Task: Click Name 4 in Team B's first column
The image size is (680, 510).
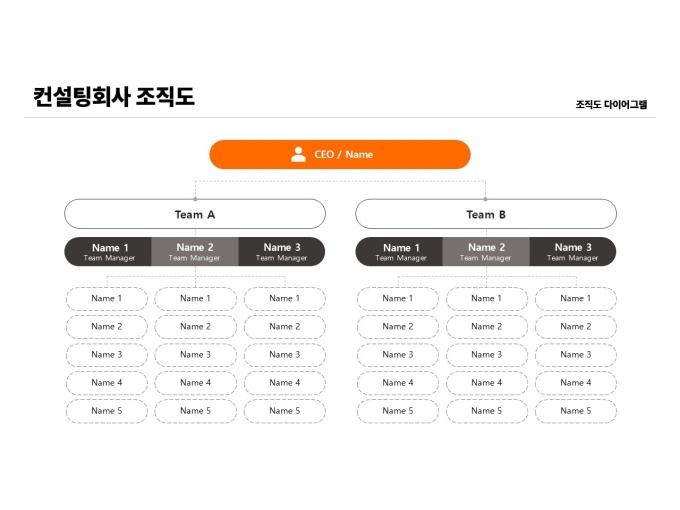Action: coord(397,383)
